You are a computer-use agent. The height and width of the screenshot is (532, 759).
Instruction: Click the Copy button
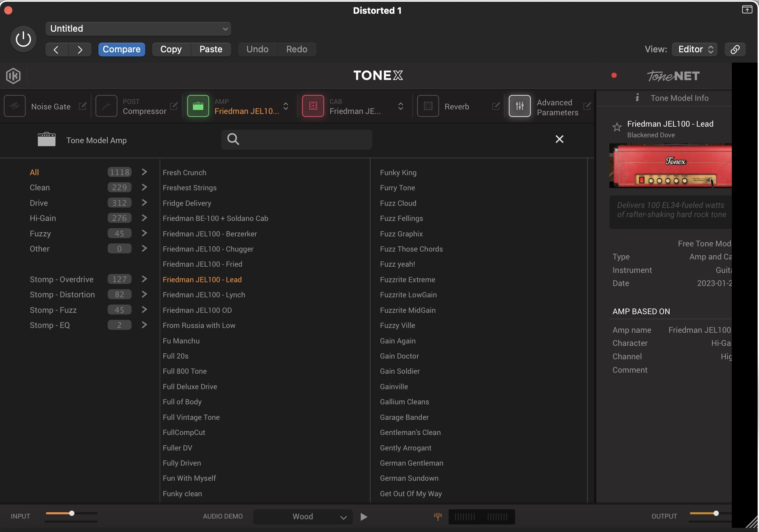171,49
